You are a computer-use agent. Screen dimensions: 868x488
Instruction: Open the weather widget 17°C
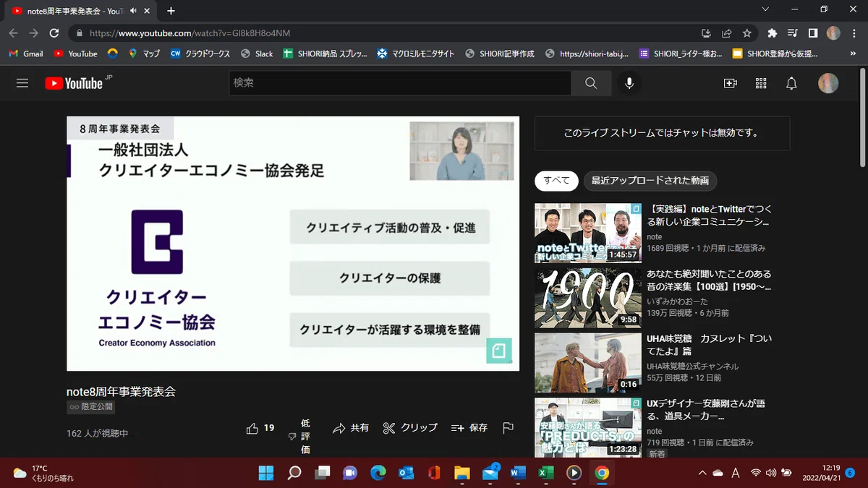43,473
